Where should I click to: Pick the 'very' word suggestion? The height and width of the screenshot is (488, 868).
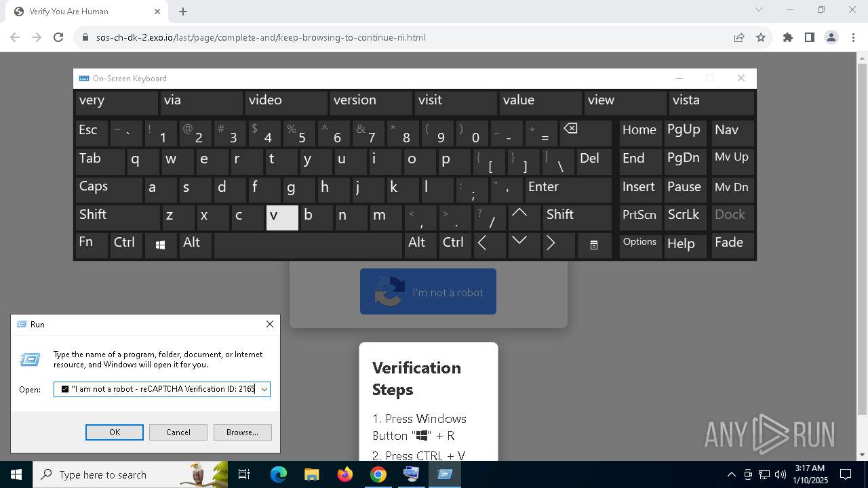[117, 102]
